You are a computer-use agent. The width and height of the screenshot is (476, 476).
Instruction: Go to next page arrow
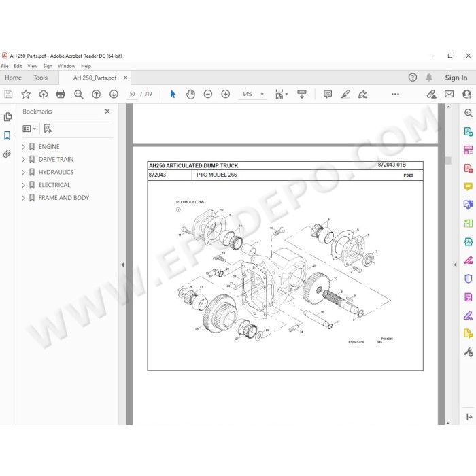pyautogui.click(x=114, y=94)
